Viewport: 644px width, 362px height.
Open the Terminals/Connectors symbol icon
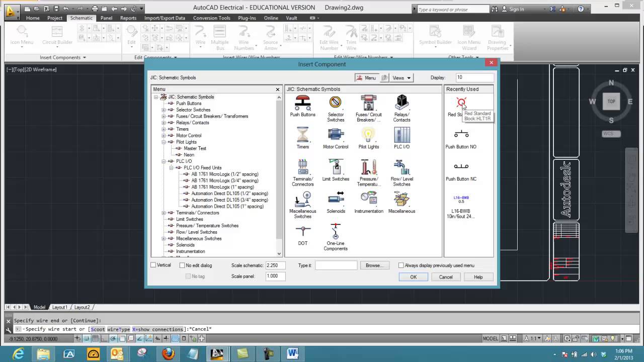click(x=302, y=167)
